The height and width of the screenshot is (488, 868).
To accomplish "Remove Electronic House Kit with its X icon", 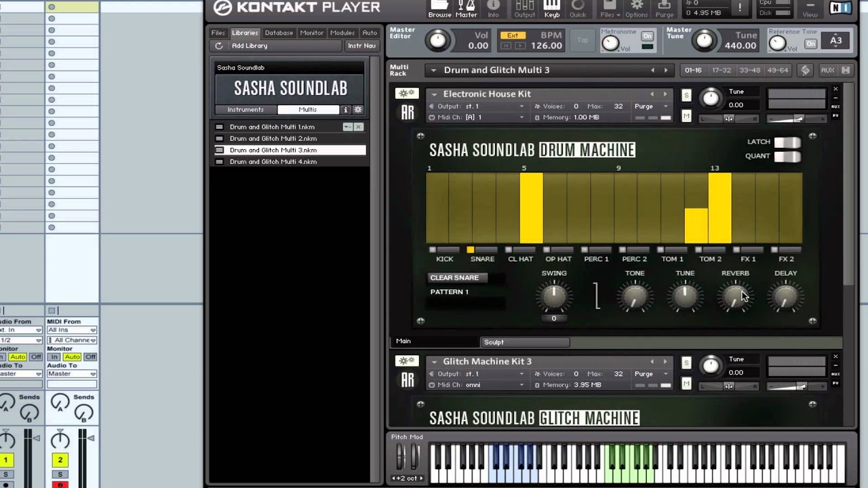I will [x=835, y=89].
